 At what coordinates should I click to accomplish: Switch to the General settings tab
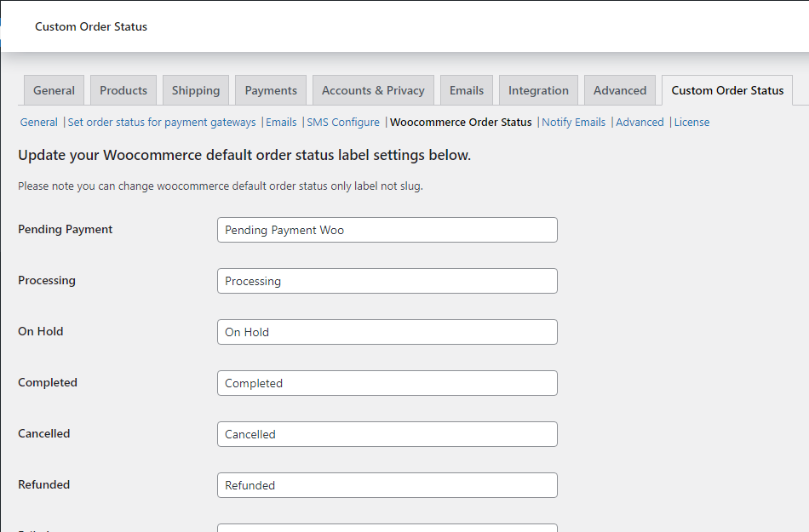click(x=54, y=89)
